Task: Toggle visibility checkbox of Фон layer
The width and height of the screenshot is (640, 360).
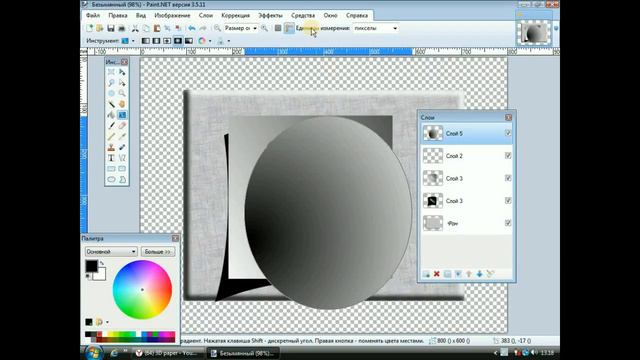Action: [508, 223]
